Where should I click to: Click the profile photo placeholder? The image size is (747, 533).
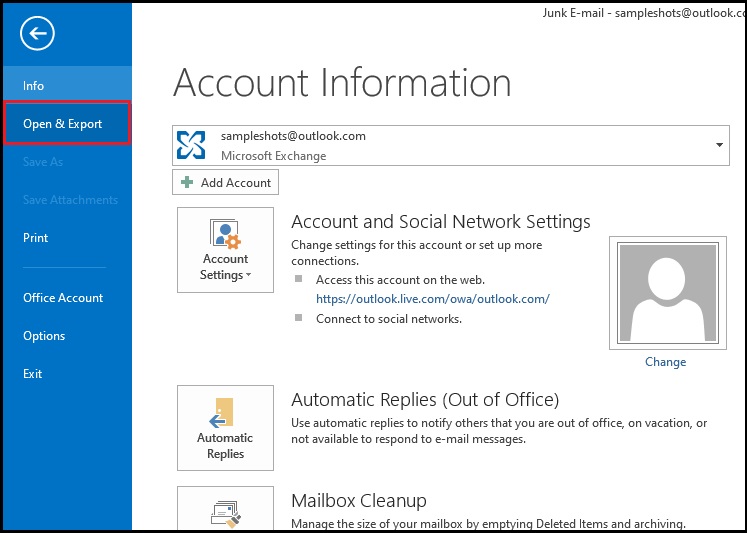(x=667, y=293)
